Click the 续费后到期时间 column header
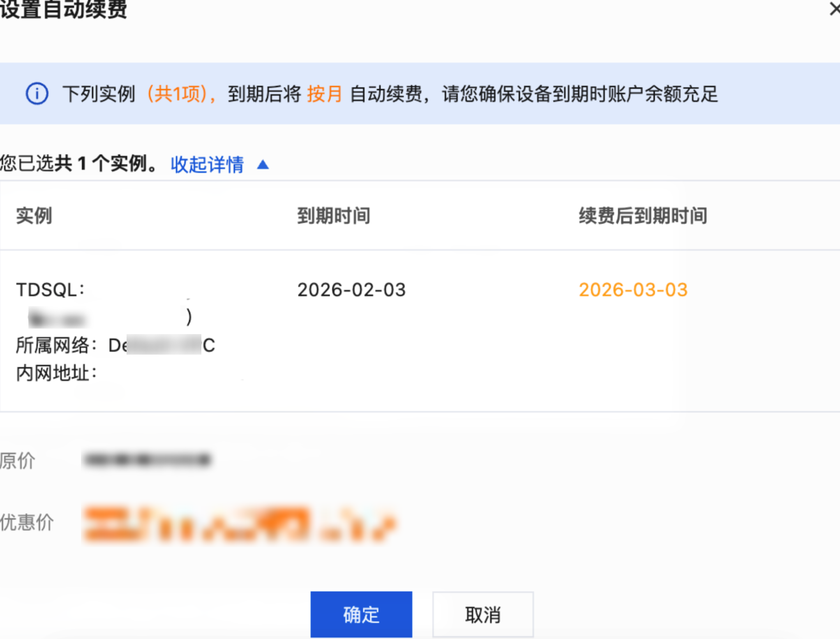The width and height of the screenshot is (840, 639). (643, 216)
